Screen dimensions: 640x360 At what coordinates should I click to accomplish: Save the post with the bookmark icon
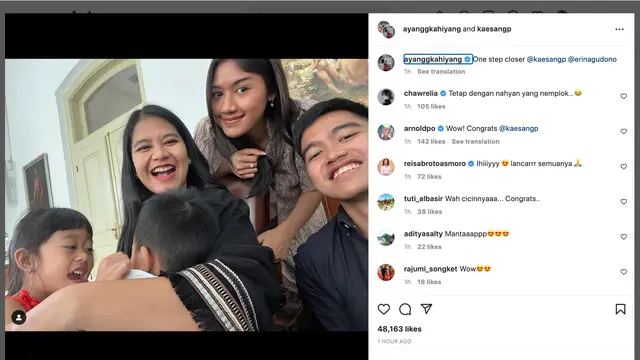pos(620,309)
